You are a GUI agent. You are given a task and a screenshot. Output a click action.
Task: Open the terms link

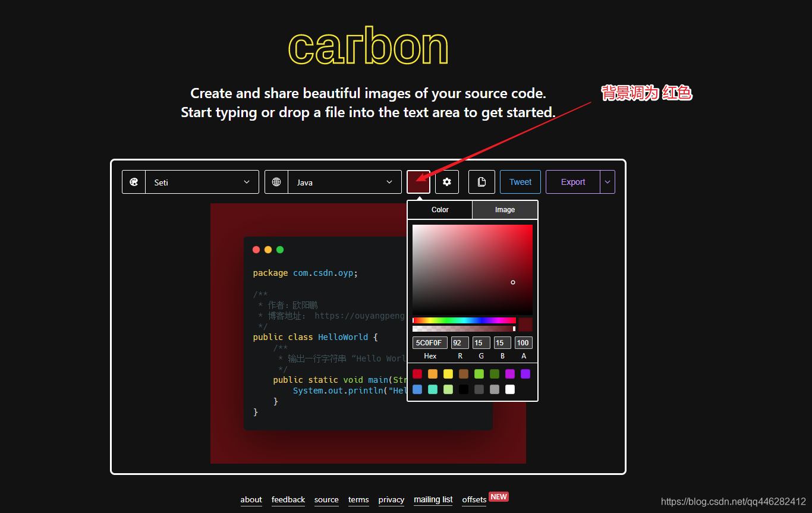[358, 500]
